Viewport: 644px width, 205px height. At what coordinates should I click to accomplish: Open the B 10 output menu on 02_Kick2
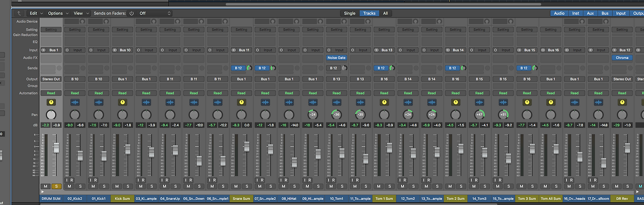(75, 79)
